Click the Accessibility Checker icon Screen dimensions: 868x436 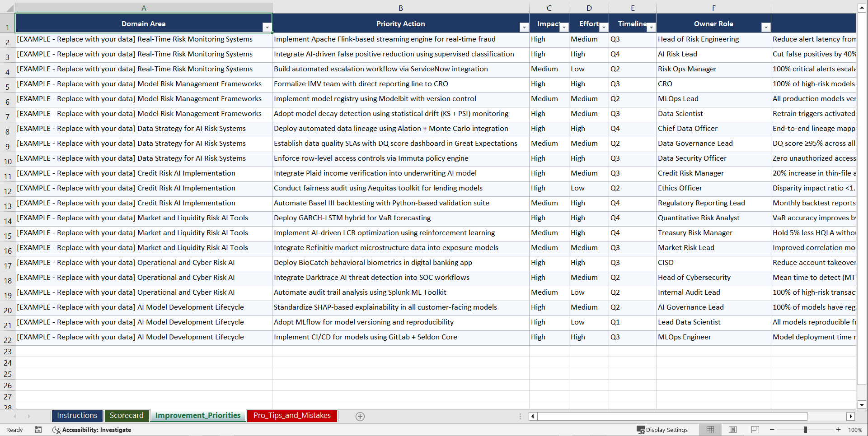coord(56,430)
